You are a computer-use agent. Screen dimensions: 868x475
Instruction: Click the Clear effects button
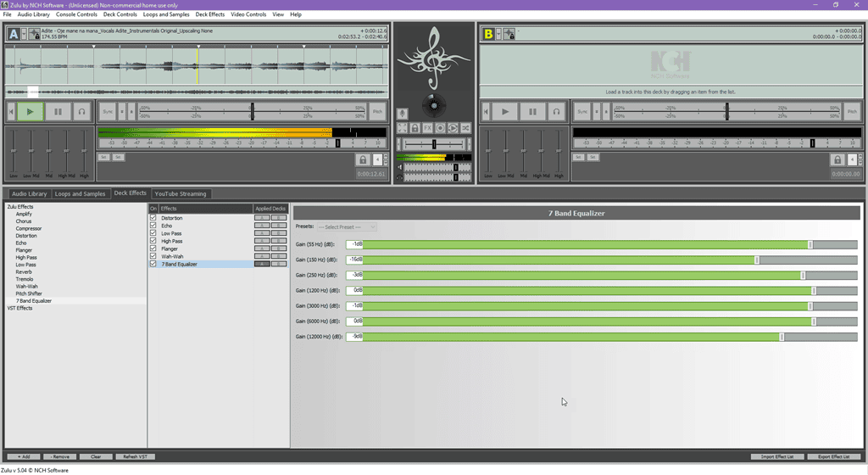point(96,456)
